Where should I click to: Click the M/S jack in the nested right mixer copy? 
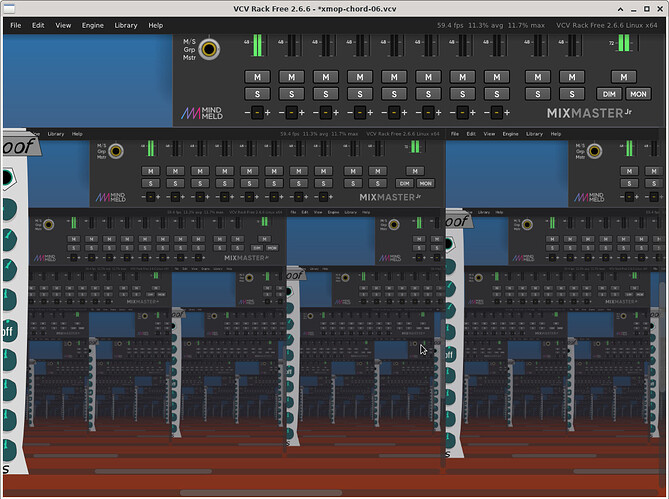pos(594,151)
